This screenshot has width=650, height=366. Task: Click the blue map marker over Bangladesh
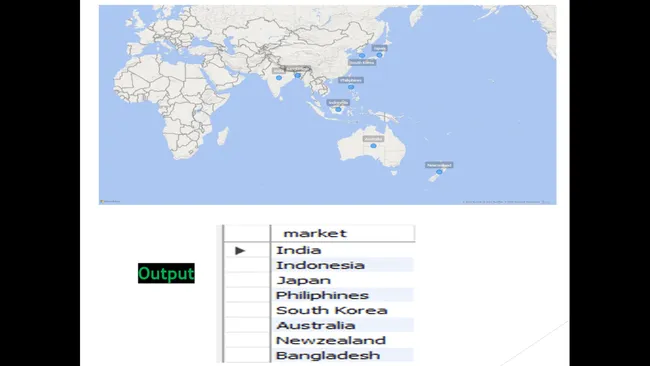[298, 75]
